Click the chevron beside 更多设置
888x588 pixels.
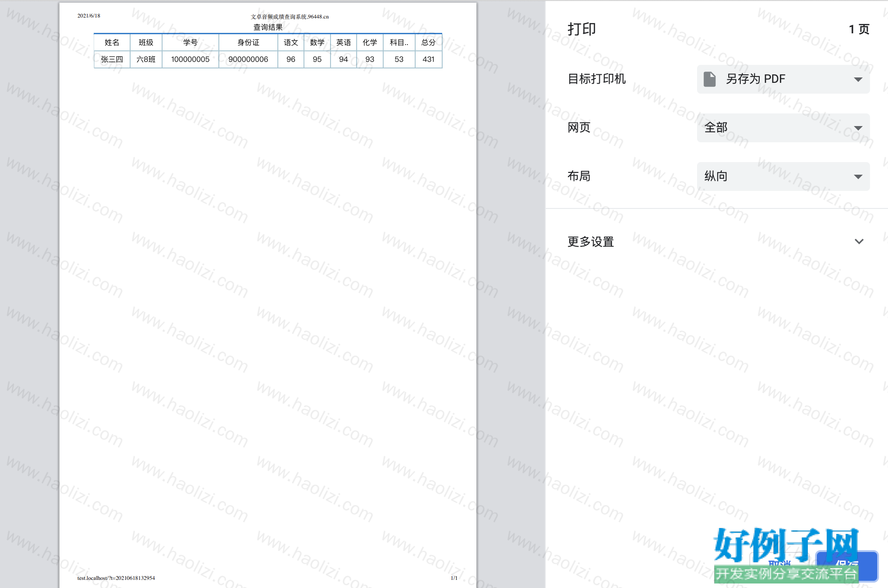[859, 242]
